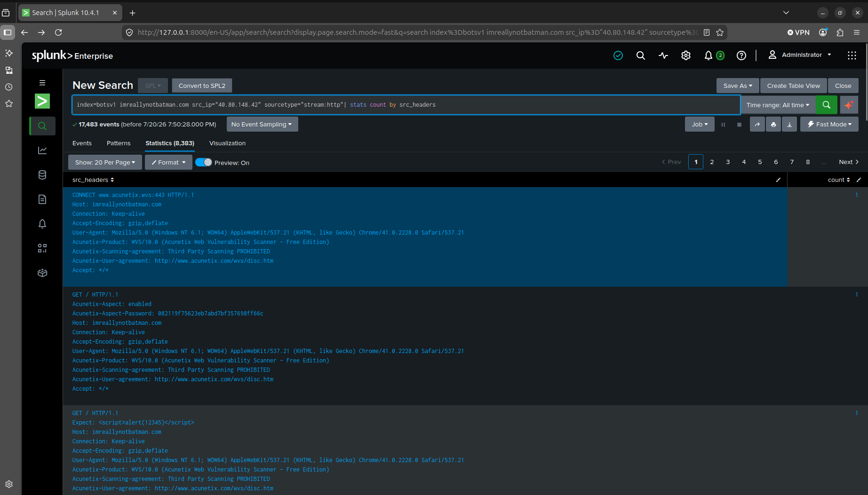Click the Next page link
This screenshot has height=495, width=868.
[849, 162]
